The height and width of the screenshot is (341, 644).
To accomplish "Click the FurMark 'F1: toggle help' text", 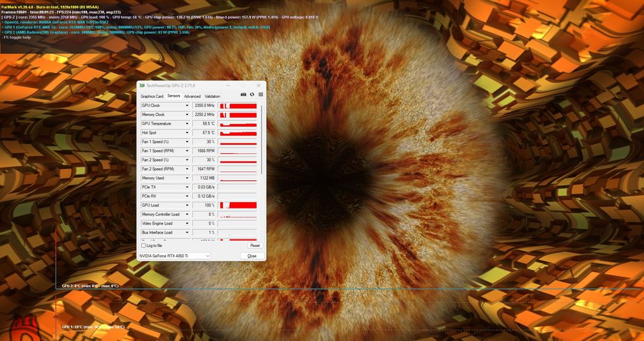I will pos(17,37).
